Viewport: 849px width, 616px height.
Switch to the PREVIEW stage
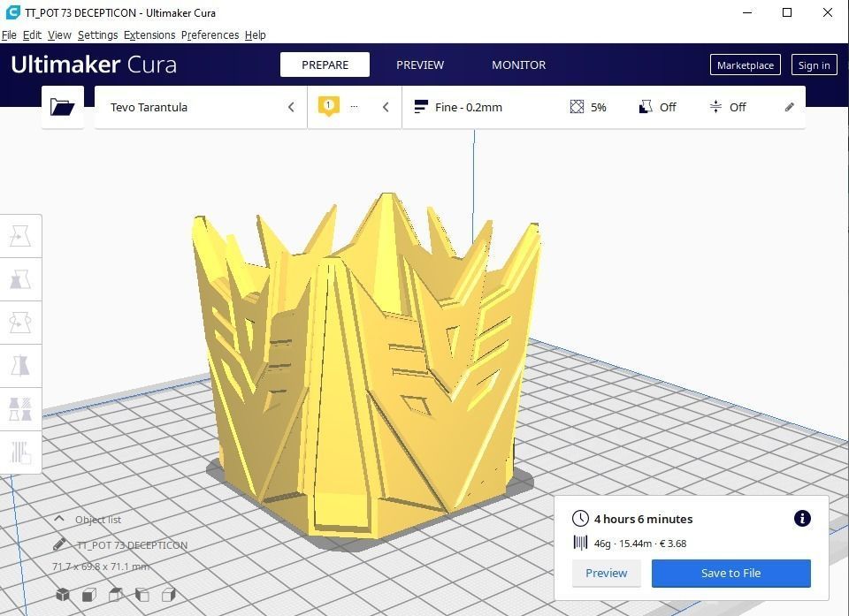coord(420,65)
